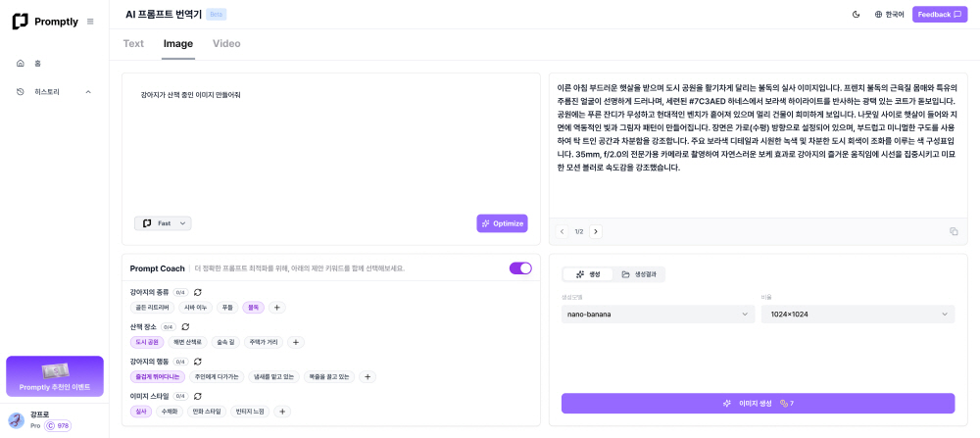This screenshot has height=438, width=980.
Task: Add a custom keyword to 강아지의 행동 row
Action: pyautogui.click(x=367, y=376)
